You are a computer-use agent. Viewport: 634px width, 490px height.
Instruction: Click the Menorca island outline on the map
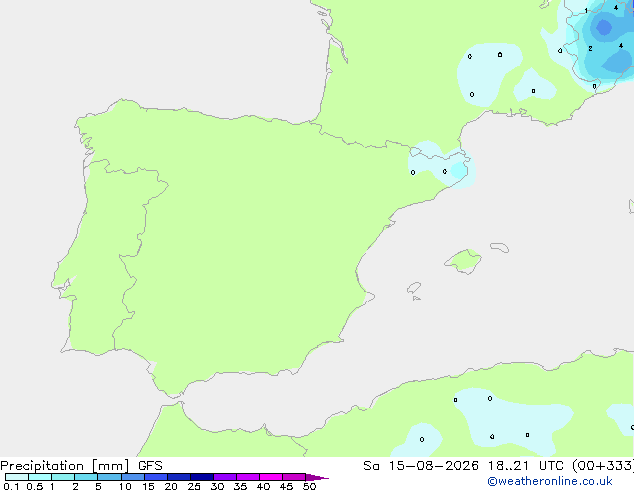coord(500,247)
